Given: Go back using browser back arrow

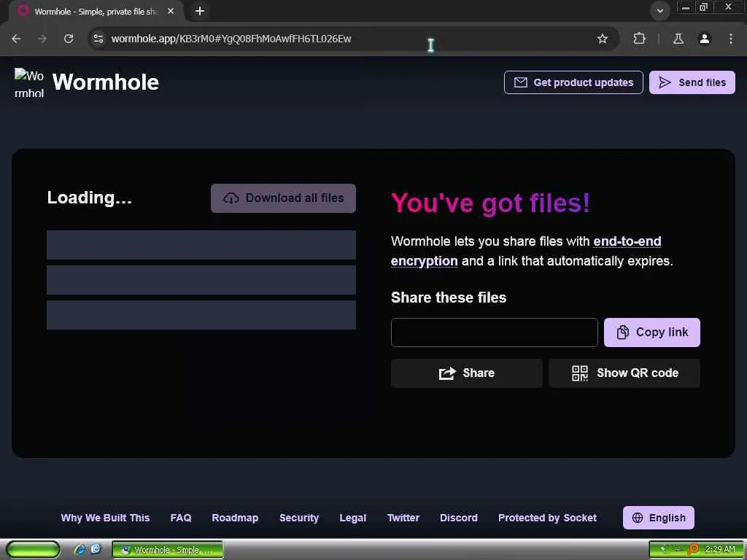Looking at the screenshot, I should pyautogui.click(x=16, y=39).
